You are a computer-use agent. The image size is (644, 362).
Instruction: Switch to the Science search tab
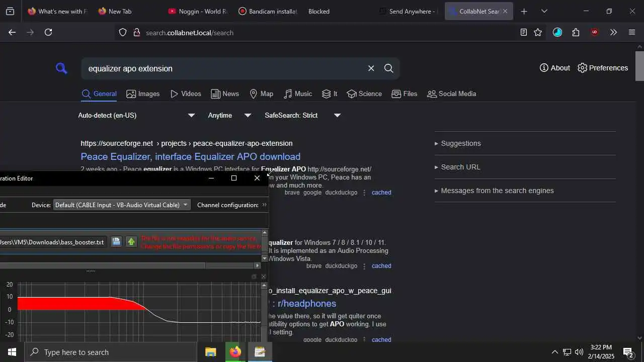point(364,94)
